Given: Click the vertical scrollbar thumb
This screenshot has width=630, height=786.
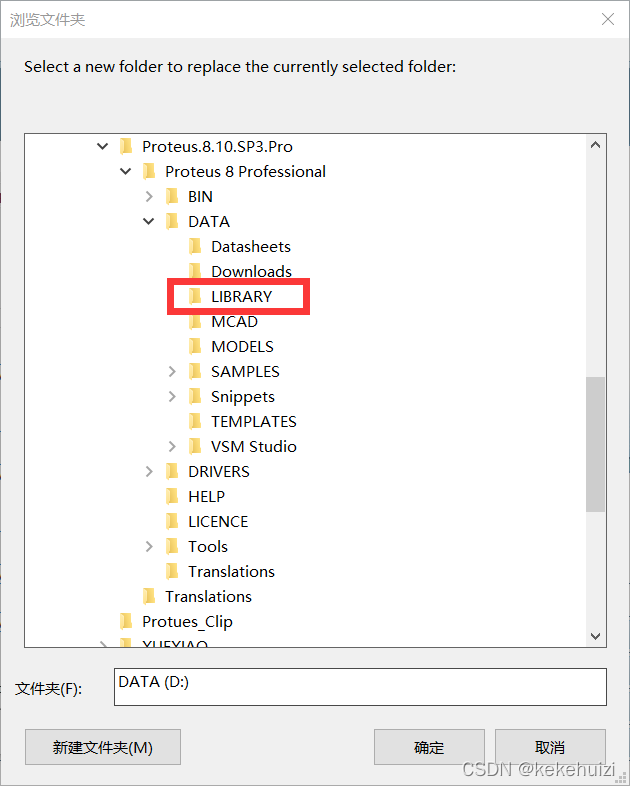Looking at the screenshot, I should 595,445.
